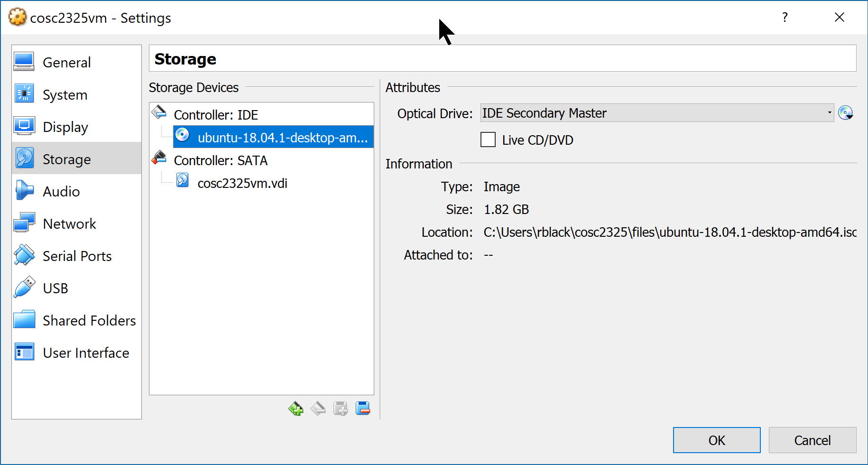Select the ubuntu-18.04.1-desktop ISO entry

(274, 138)
